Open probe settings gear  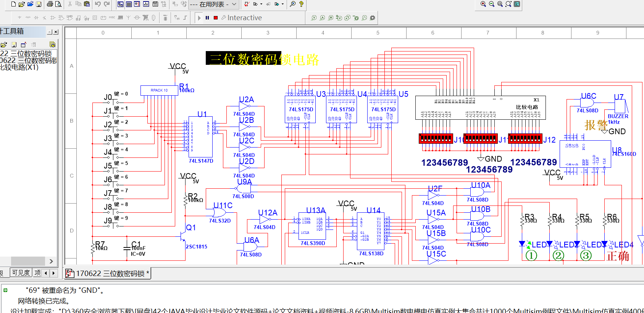pyautogui.click(x=373, y=18)
